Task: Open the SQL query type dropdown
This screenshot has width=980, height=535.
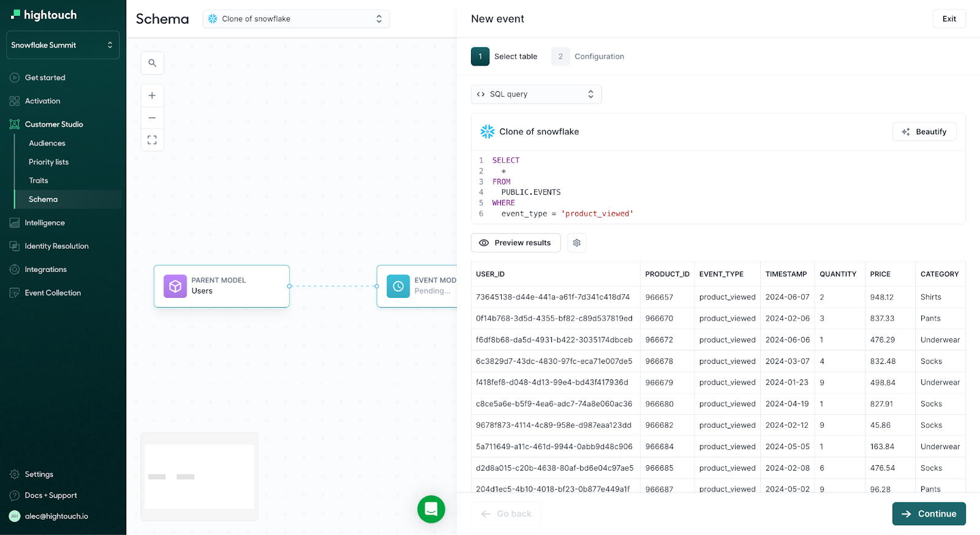Action: click(536, 94)
